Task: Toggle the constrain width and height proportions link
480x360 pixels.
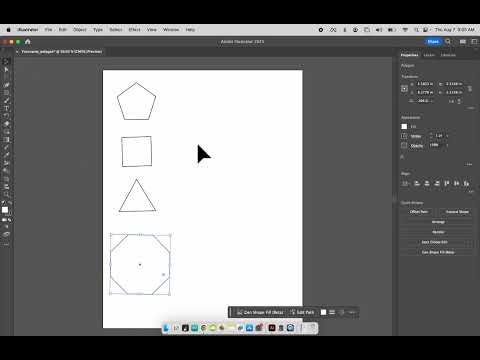Action: coord(470,88)
